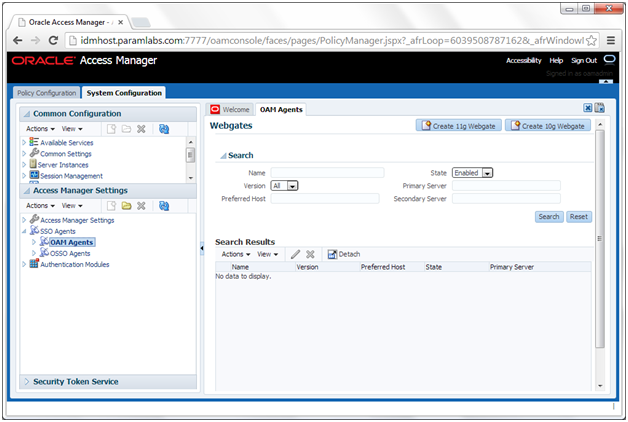The height and width of the screenshot is (422, 628).
Task: Click the Create 11g Webgate button
Action: click(459, 126)
